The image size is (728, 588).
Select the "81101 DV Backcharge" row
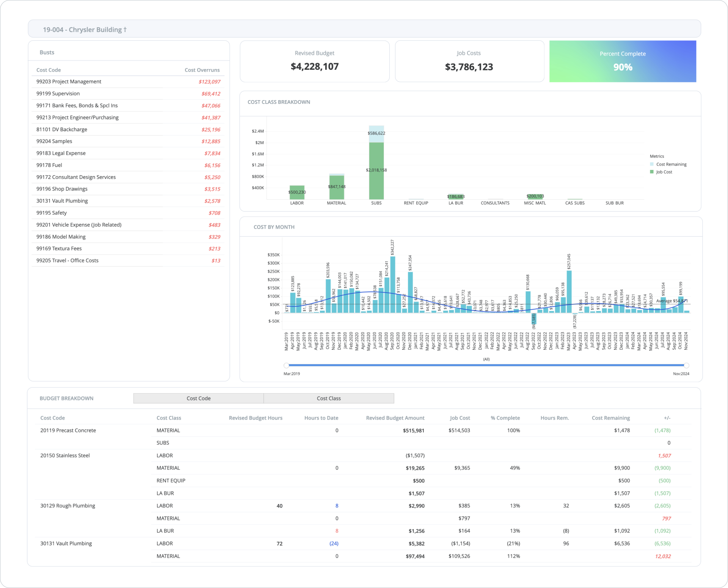pos(128,129)
